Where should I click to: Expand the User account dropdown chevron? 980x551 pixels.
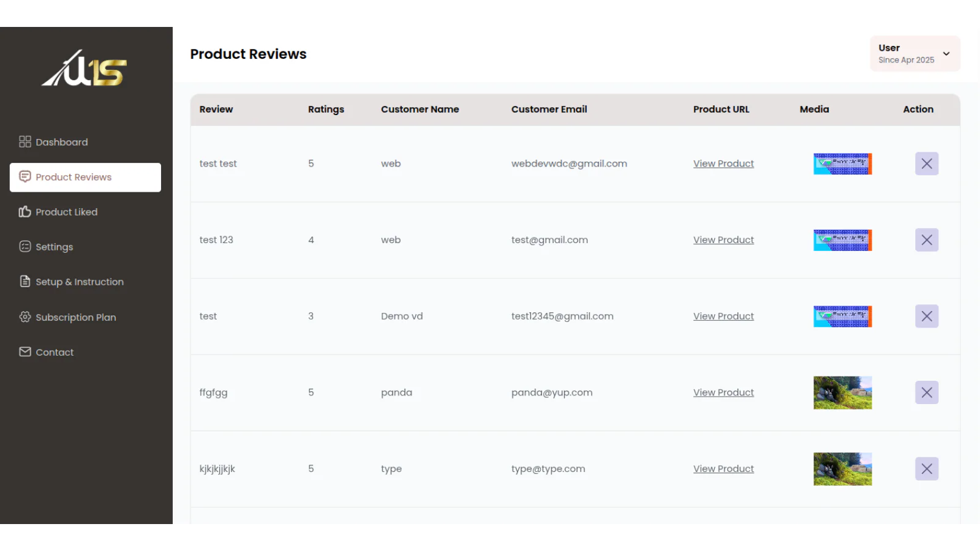[x=946, y=54]
